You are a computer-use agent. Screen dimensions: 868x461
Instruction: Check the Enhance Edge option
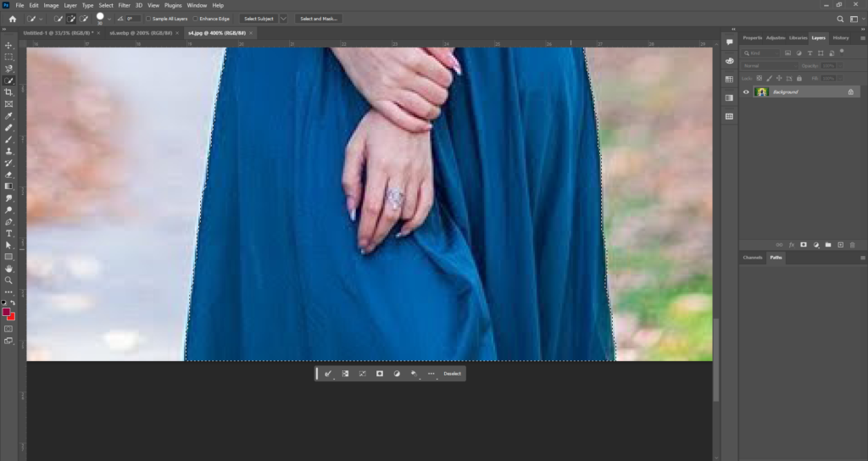[x=195, y=19]
